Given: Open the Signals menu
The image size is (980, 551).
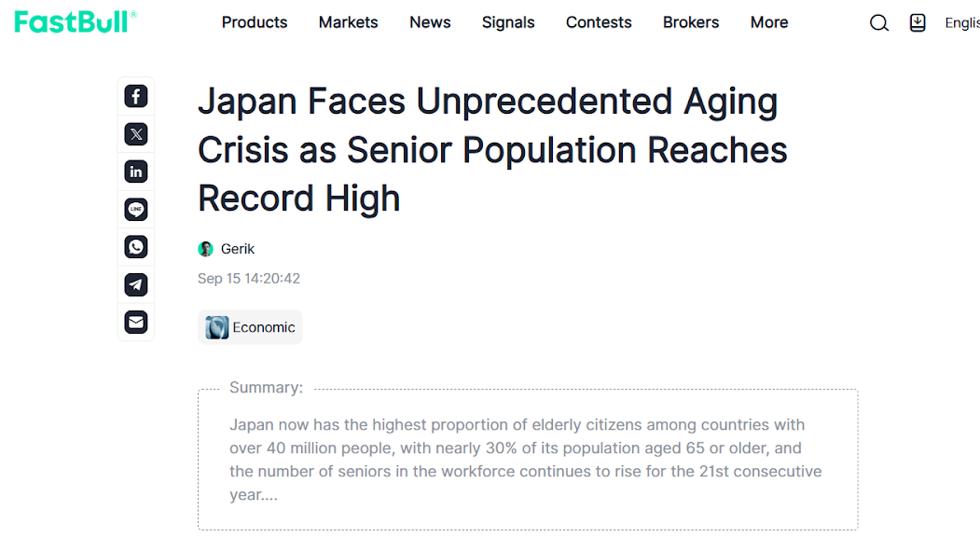Looking at the screenshot, I should click(508, 22).
